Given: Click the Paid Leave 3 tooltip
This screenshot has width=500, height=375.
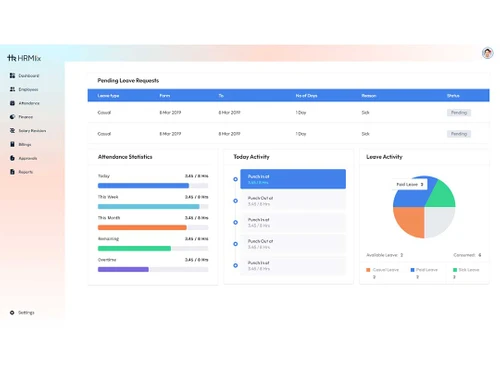Looking at the screenshot, I should pyautogui.click(x=410, y=184).
